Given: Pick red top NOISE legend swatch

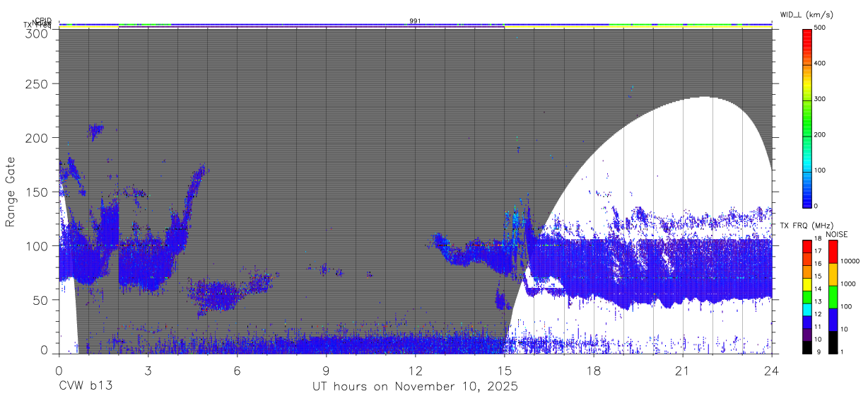Looking at the screenshot, I should tap(833, 251).
